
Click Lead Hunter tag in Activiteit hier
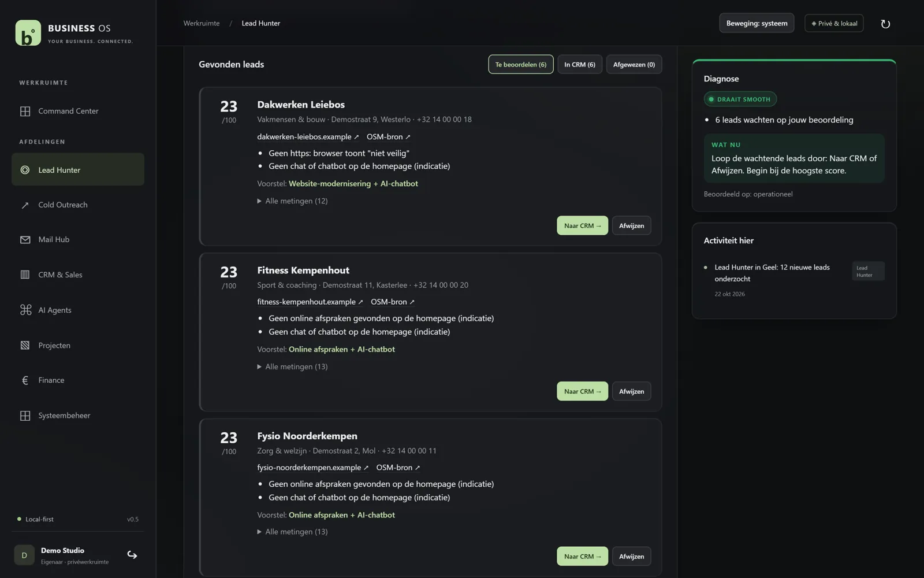click(868, 271)
